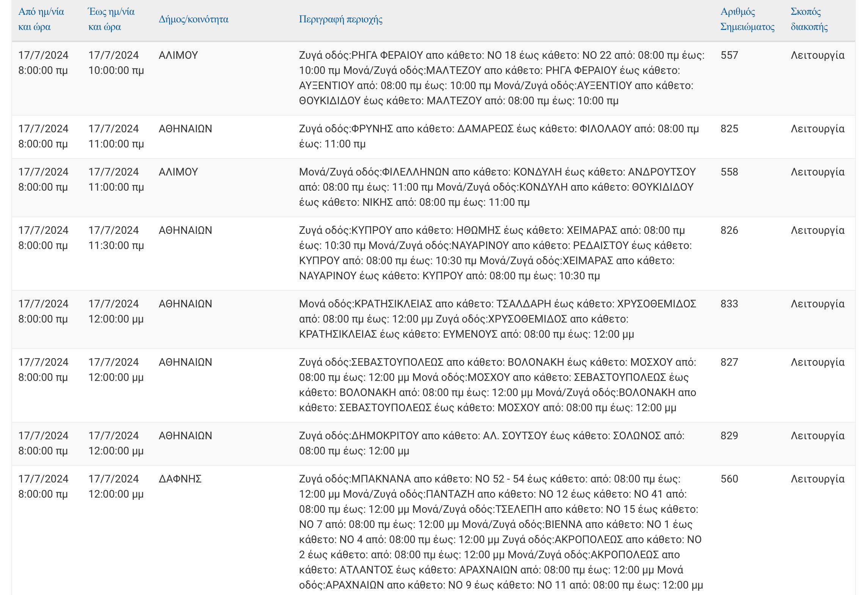
Task: Select note number 560 cell
Action: 729,479
